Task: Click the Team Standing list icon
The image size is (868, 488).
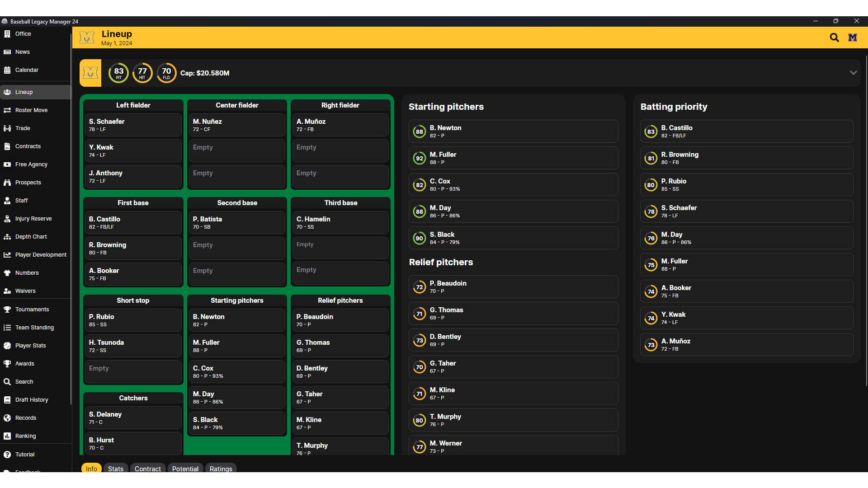Action: (7, 328)
